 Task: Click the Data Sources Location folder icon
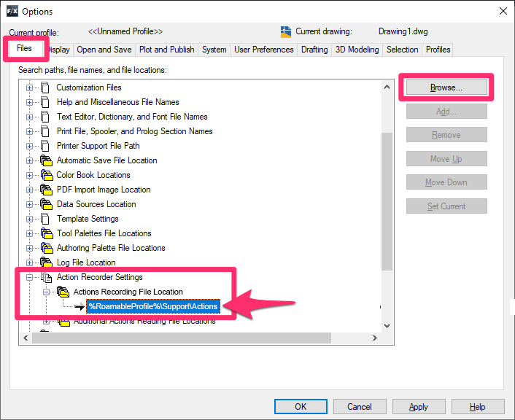pyautogui.click(x=46, y=204)
